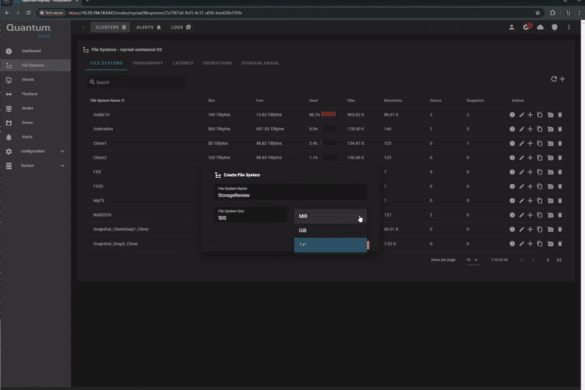Switch to the Storage Usage tab
Screen dimensions: 585x390
click(260, 63)
